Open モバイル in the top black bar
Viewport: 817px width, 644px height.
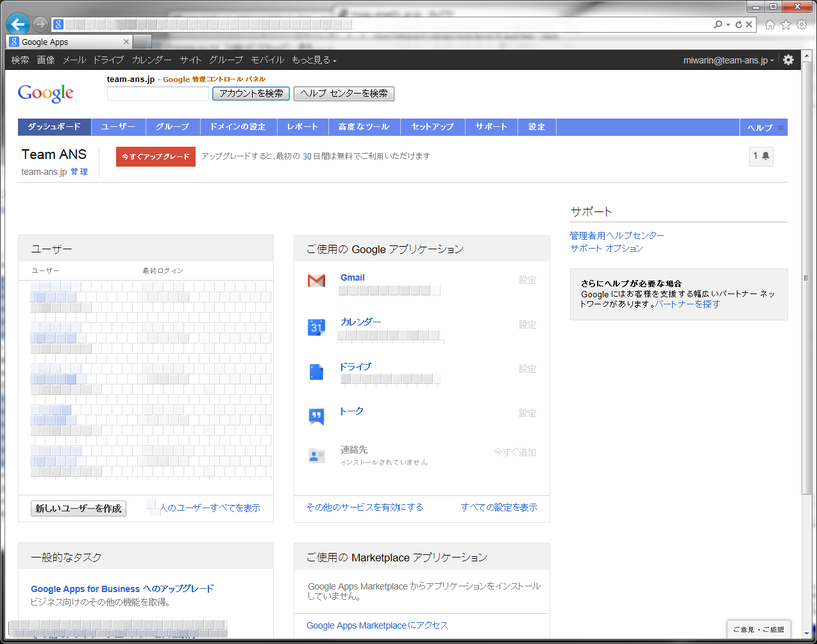267,60
